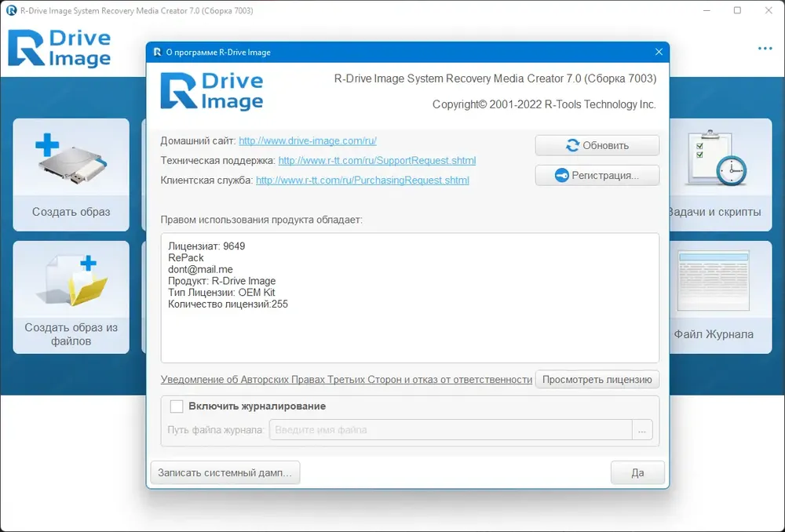Click the Лицензиат: 9649 text line
Viewport: 785px width, 532px height.
206,246
